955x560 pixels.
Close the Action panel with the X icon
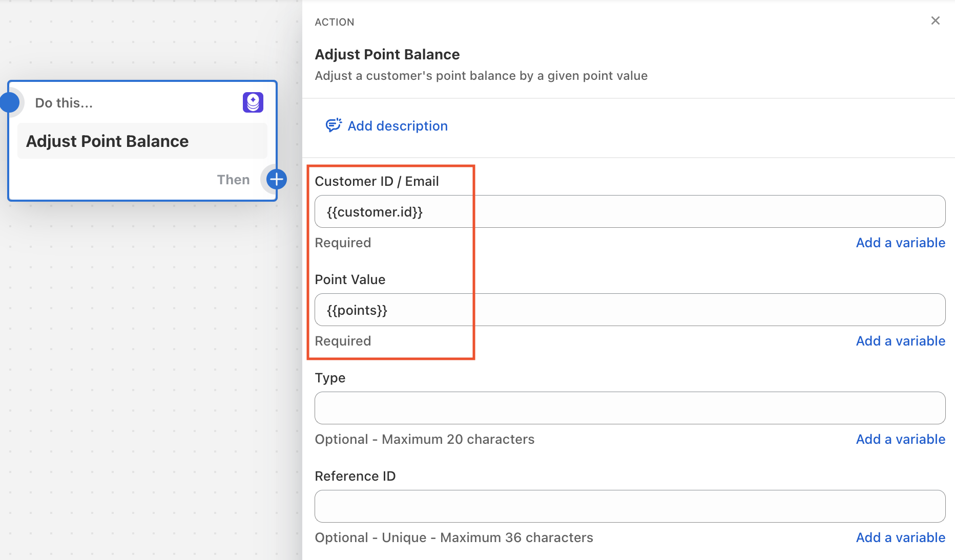935,20
